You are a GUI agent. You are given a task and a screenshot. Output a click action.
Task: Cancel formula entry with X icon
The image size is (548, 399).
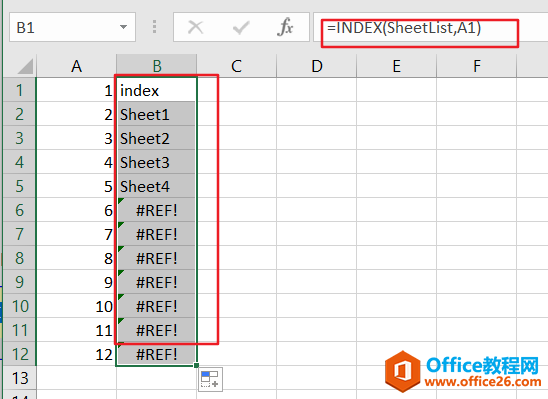coord(195,27)
